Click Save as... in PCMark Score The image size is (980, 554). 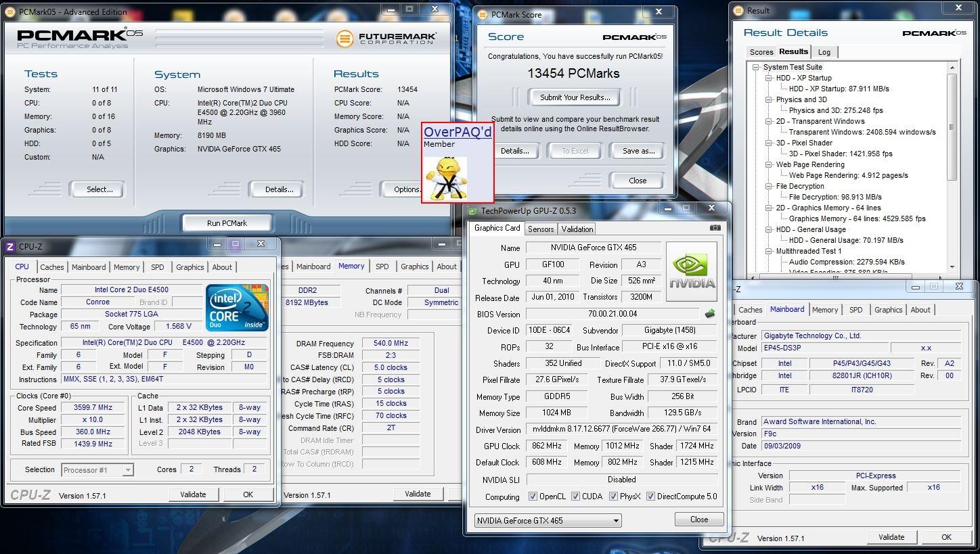pyautogui.click(x=638, y=151)
